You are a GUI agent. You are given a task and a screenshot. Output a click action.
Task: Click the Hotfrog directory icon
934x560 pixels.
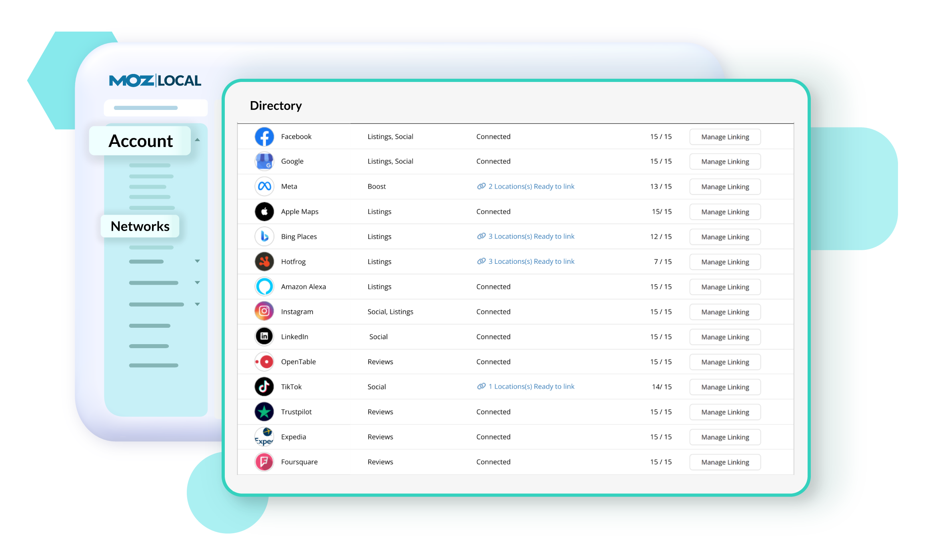(x=264, y=261)
